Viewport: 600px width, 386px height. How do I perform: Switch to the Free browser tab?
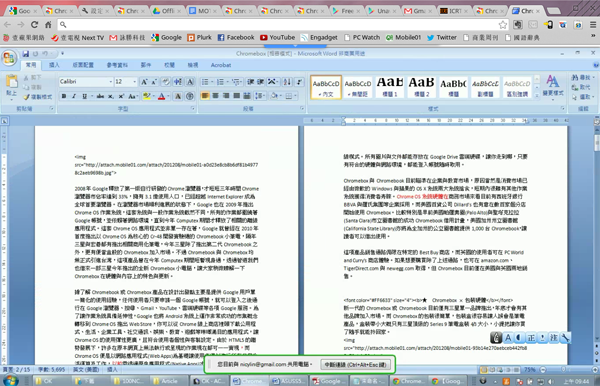point(346,11)
